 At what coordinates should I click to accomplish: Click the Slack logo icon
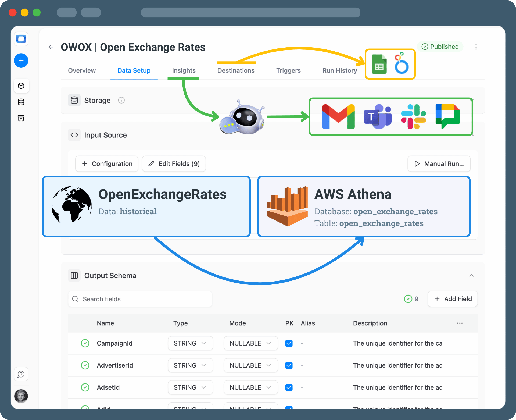(413, 117)
